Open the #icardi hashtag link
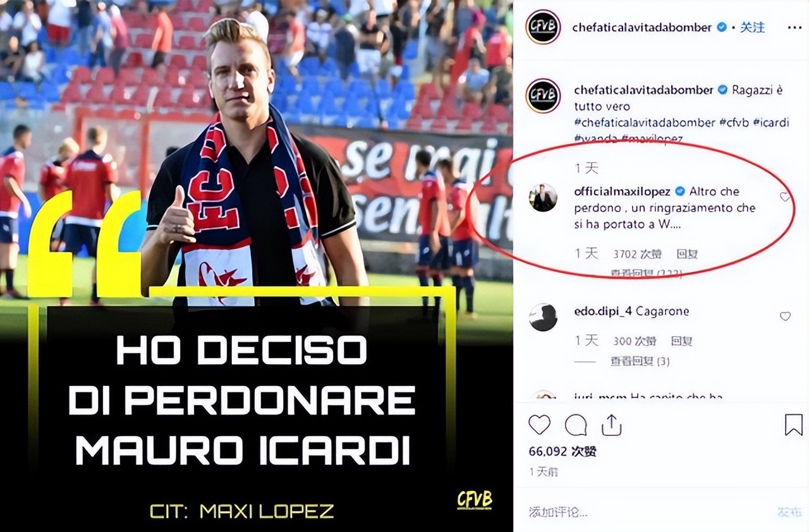Viewport: 809px width, 532px height. (770, 123)
